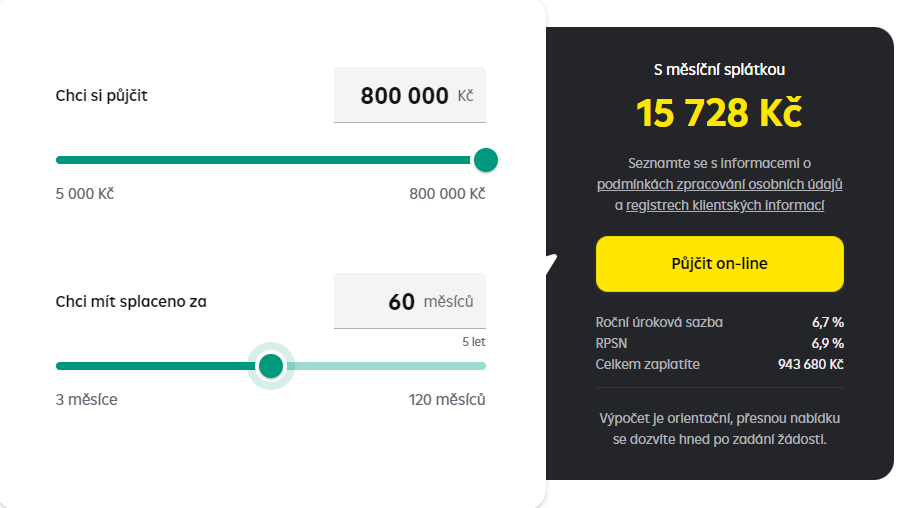911x508 pixels.
Task: Click the 3 měsíce minimum label
Action: click(x=87, y=400)
